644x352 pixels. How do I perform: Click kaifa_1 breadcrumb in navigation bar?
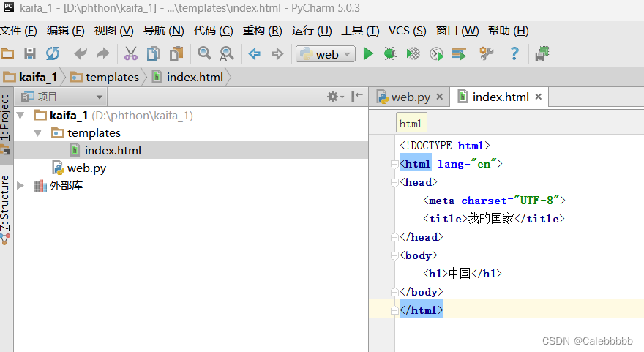click(31, 78)
